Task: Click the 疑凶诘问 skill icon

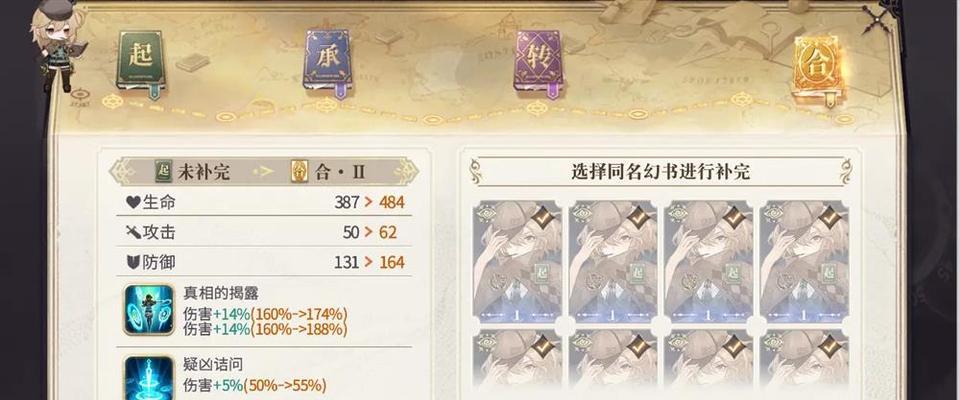Action: coord(149,377)
